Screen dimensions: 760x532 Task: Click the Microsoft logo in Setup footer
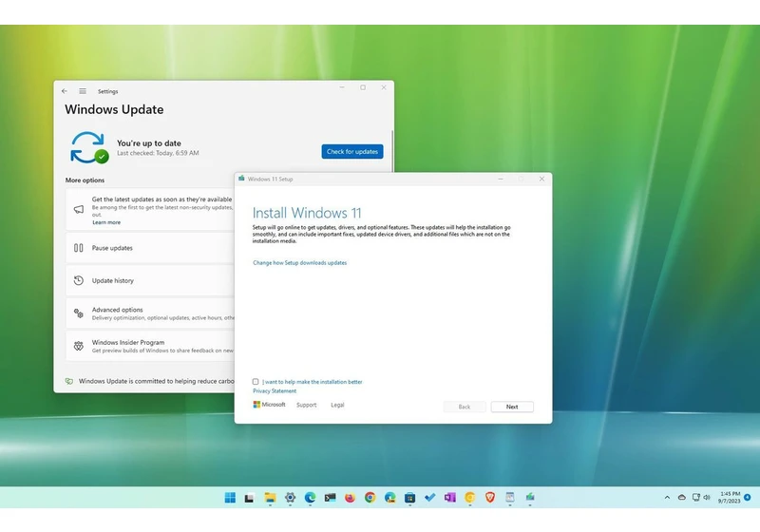point(269,405)
